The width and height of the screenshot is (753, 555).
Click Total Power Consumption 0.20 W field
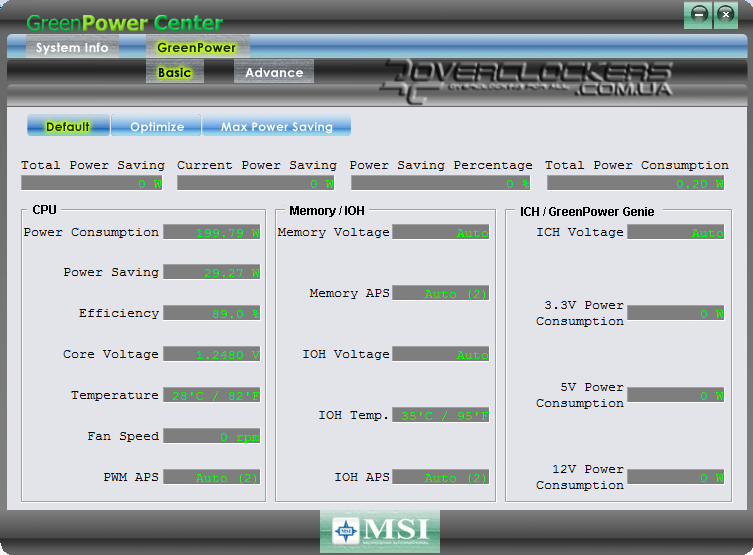point(635,183)
